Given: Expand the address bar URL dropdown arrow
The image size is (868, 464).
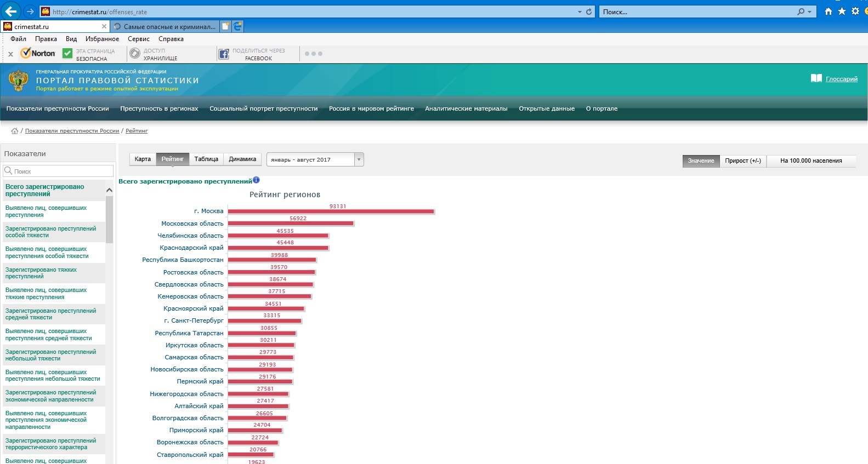Looking at the screenshot, I should [x=580, y=12].
